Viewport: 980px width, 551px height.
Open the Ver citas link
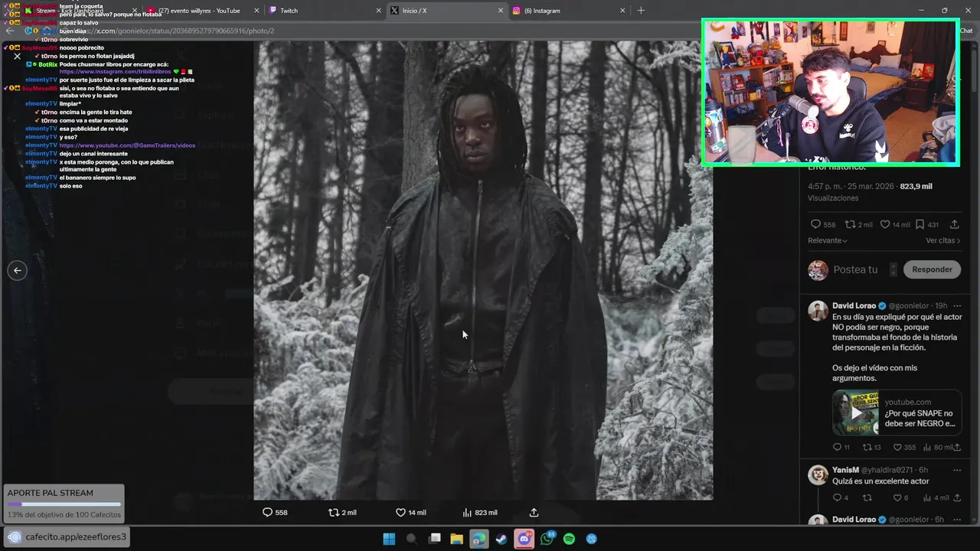943,240
